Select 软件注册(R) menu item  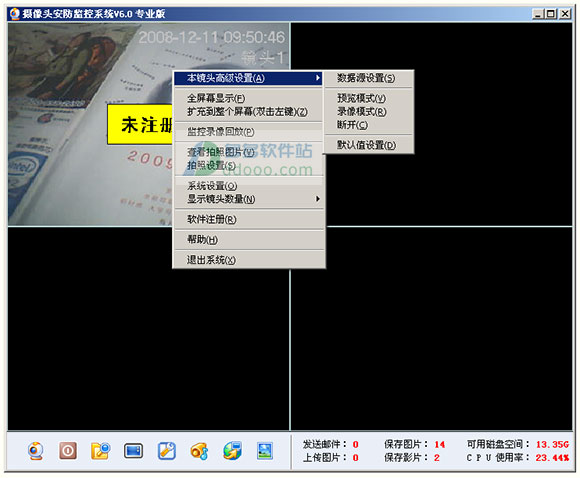pyautogui.click(x=249, y=219)
